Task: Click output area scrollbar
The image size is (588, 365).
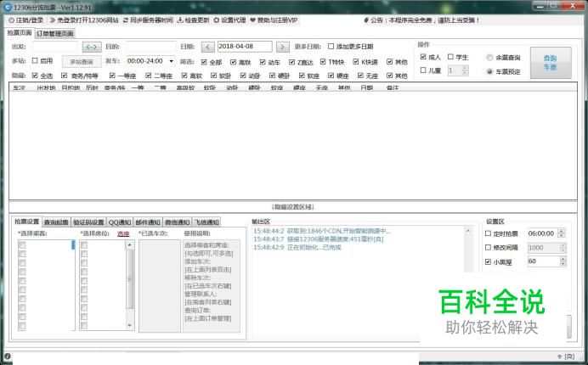Action: pyautogui.click(x=468, y=248)
